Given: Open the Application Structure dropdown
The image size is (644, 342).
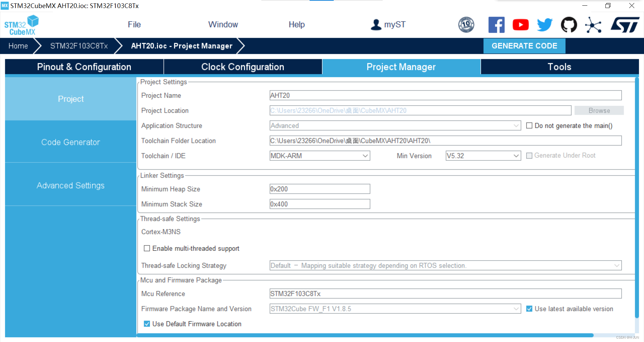Looking at the screenshot, I should coord(395,126).
